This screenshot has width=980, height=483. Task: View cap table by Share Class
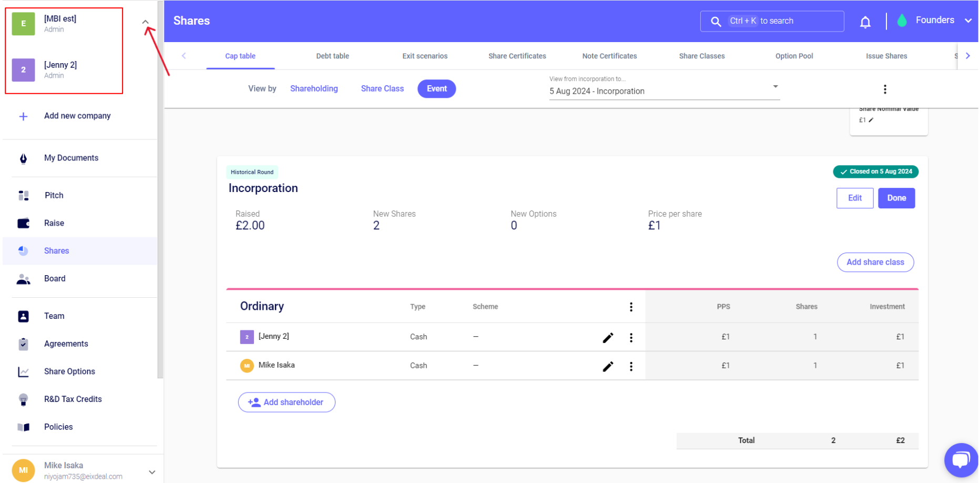pyautogui.click(x=382, y=89)
